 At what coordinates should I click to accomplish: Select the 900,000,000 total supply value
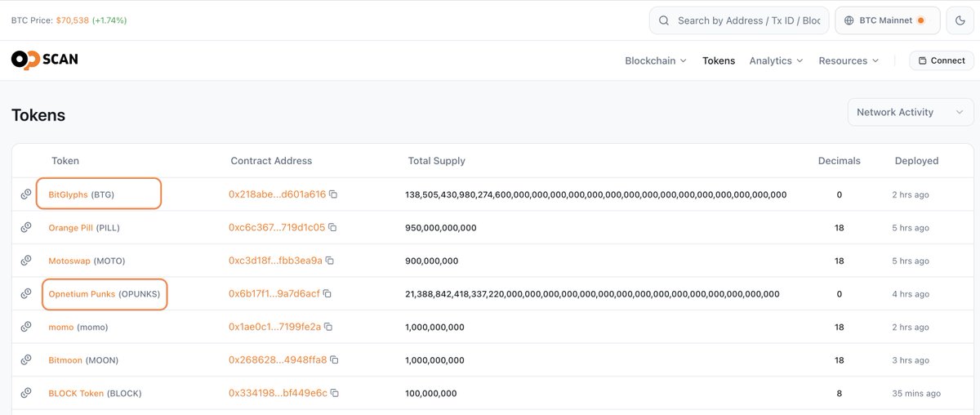point(432,261)
